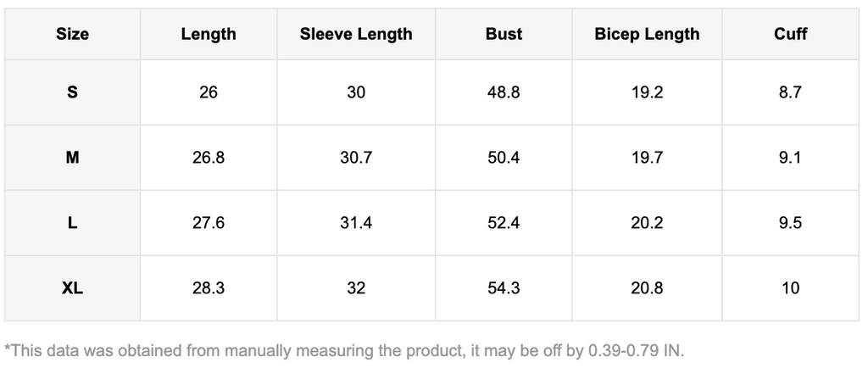Click the Length column header
This screenshot has width=868, height=368.
pos(209,35)
